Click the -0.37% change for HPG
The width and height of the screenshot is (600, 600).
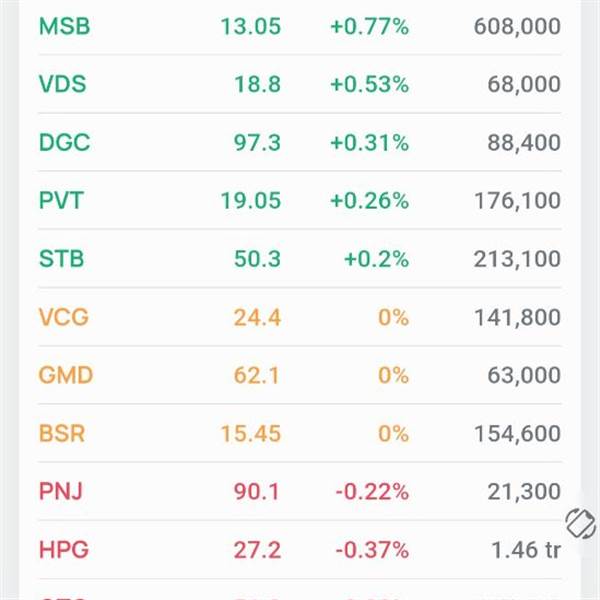[371, 549]
